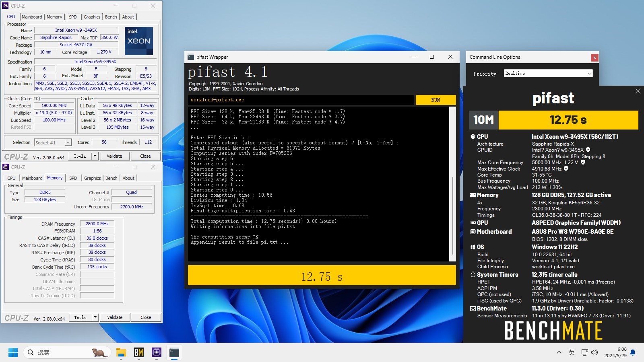The width and height of the screenshot is (644, 362).
Task: Click Validate in top CPU-Z window
Action: tap(114, 156)
